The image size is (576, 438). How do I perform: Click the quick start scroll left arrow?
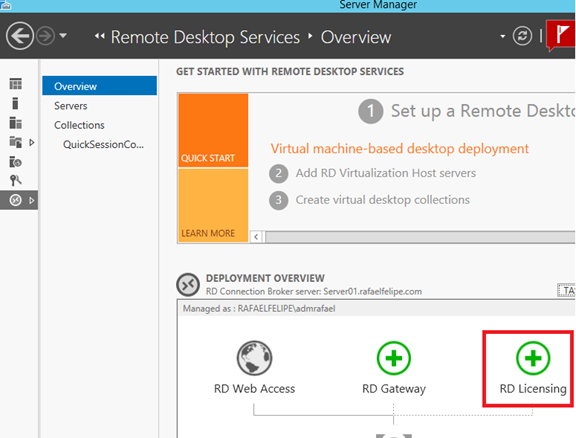click(256, 237)
